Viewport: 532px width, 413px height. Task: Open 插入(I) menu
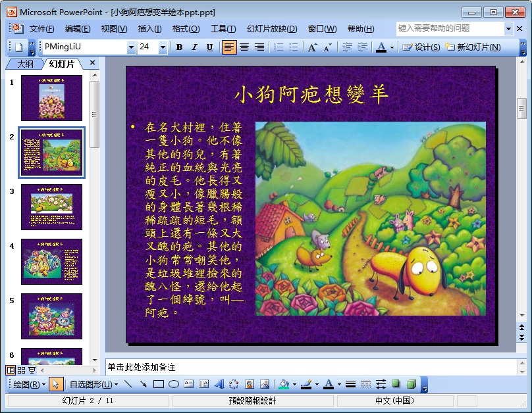tap(149, 29)
